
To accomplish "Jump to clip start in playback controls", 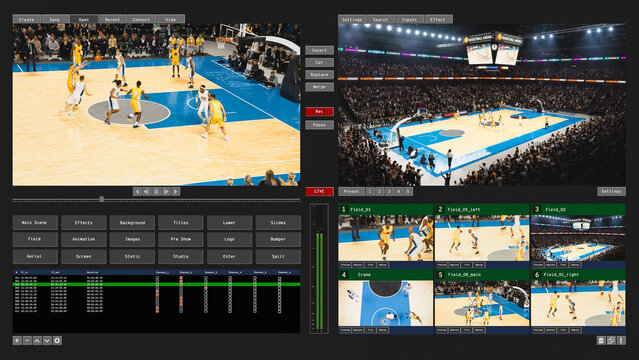I will 137,191.
